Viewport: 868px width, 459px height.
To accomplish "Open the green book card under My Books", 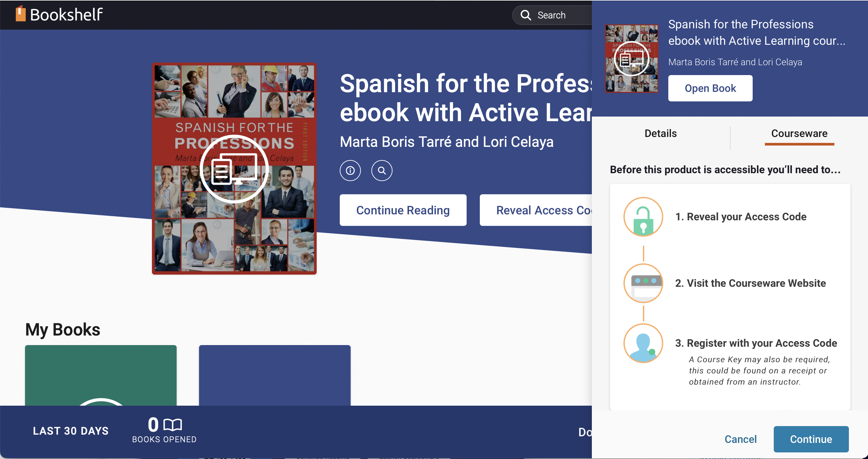I will pos(101,375).
